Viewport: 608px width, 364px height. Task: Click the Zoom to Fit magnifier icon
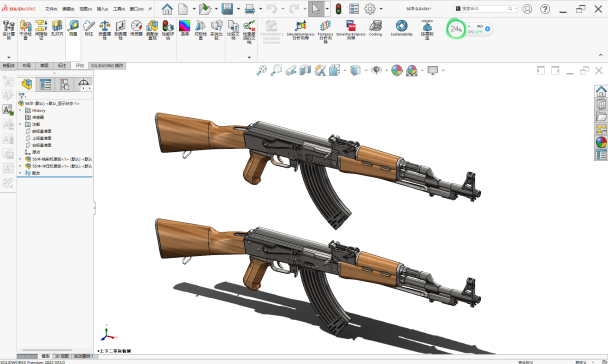coord(262,70)
